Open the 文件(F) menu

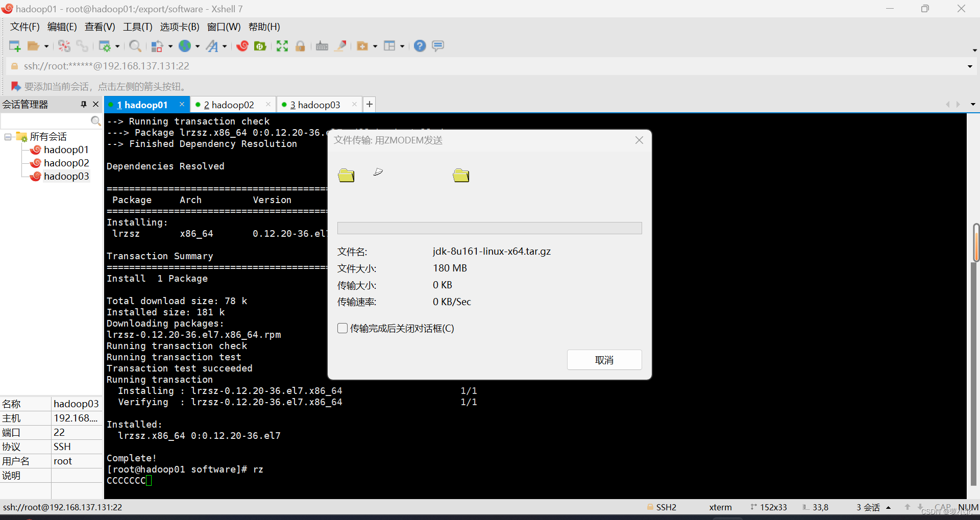point(25,27)
